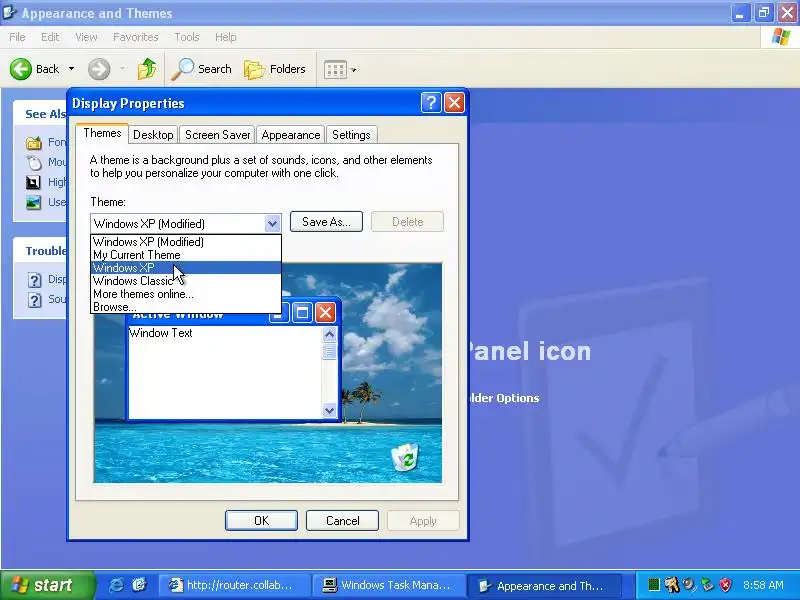Toggle the Folders pane button
Viewport: 800px width, 600px height.
pyautogui.click(x=275, y=69)
